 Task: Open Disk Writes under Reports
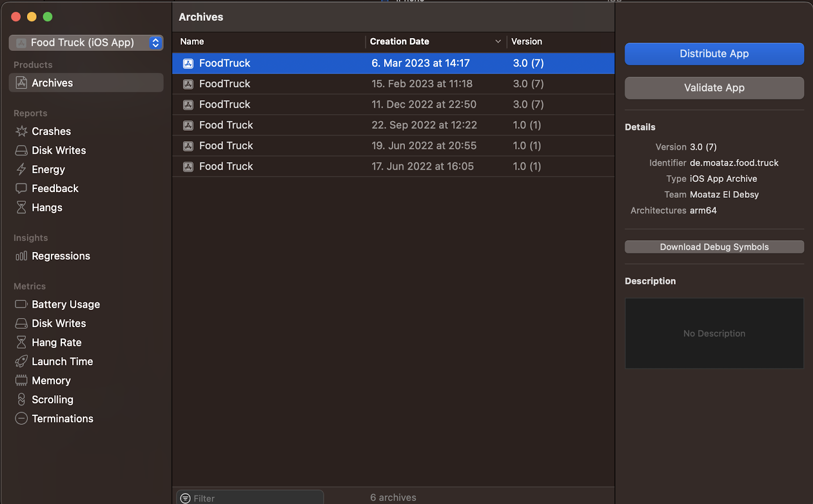point(59,150)
